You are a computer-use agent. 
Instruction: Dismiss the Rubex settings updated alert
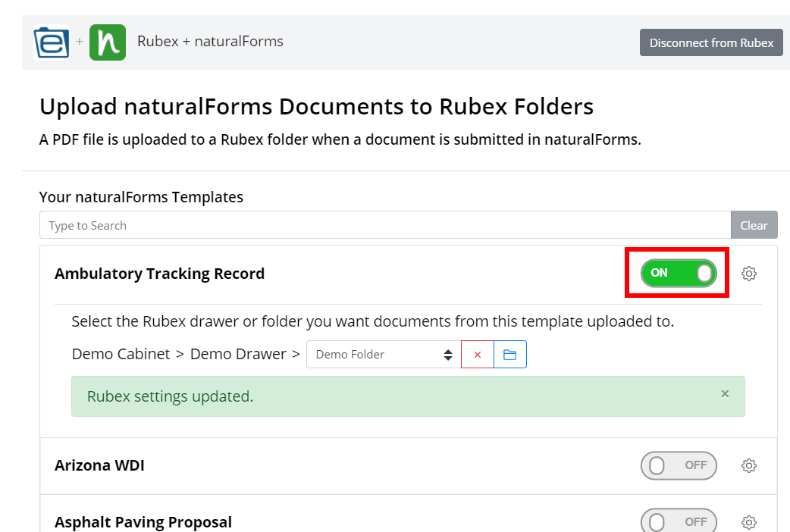click(725, 394)
